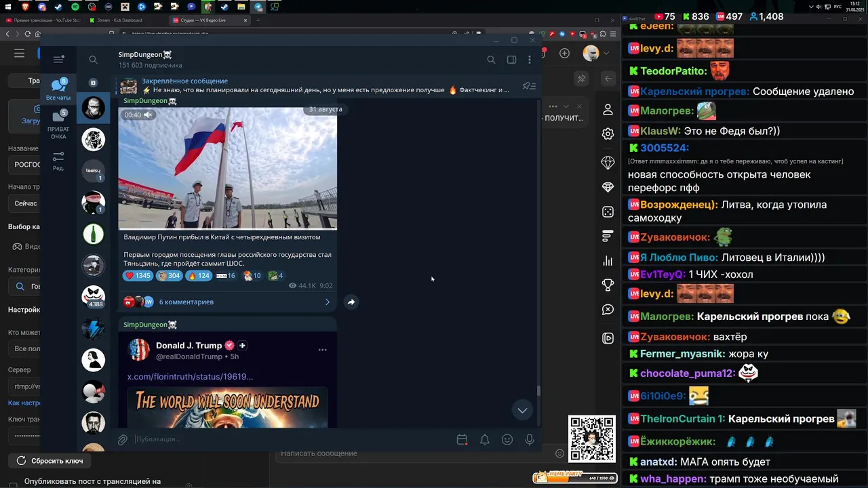Viewport: 868px width, 488px height.
Task: Open '6 комментариев' thread
Action: tap(186, 302)
